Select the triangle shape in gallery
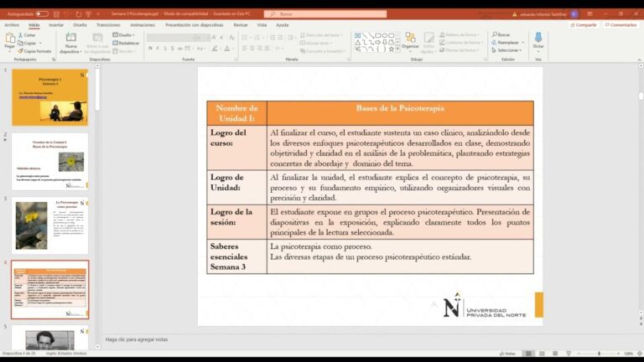644x362 pixels. (358, 42)
